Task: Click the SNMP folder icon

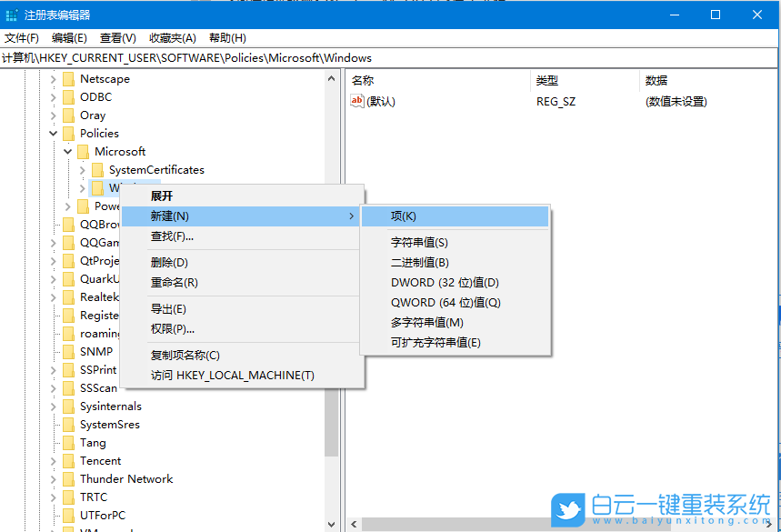Action: (70, 352)
